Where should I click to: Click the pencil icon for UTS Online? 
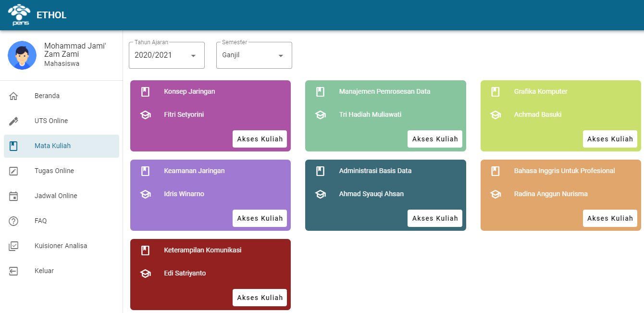13,121
